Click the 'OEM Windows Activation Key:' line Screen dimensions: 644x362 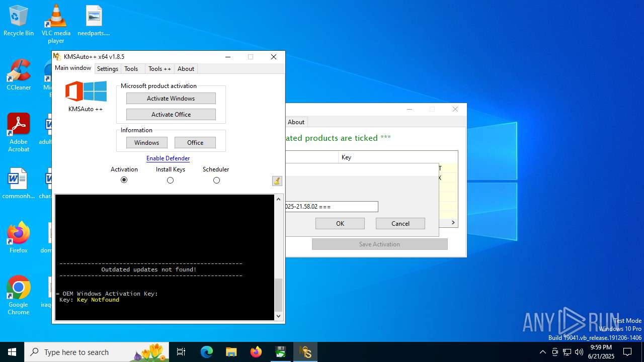(x=110, y=294)
